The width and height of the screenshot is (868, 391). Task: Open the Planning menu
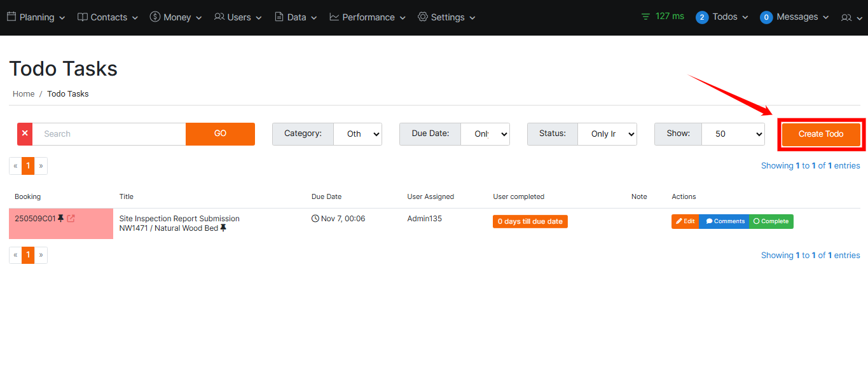point(36,17)
